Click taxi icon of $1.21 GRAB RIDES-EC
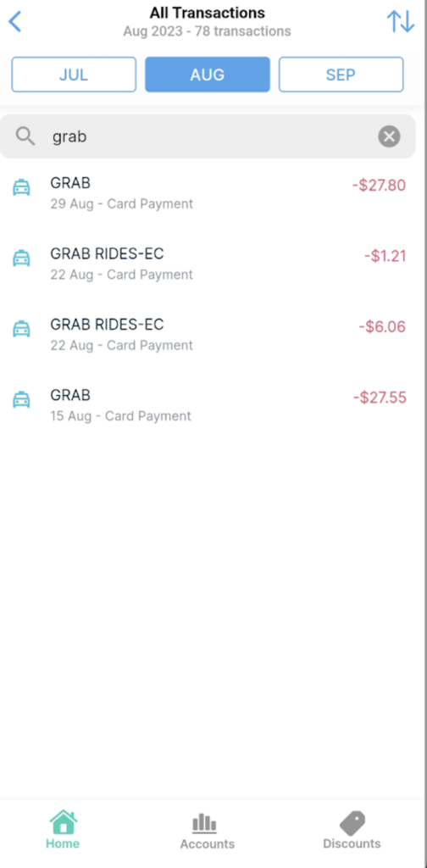 pyautogui.click(x=21, y=259)
